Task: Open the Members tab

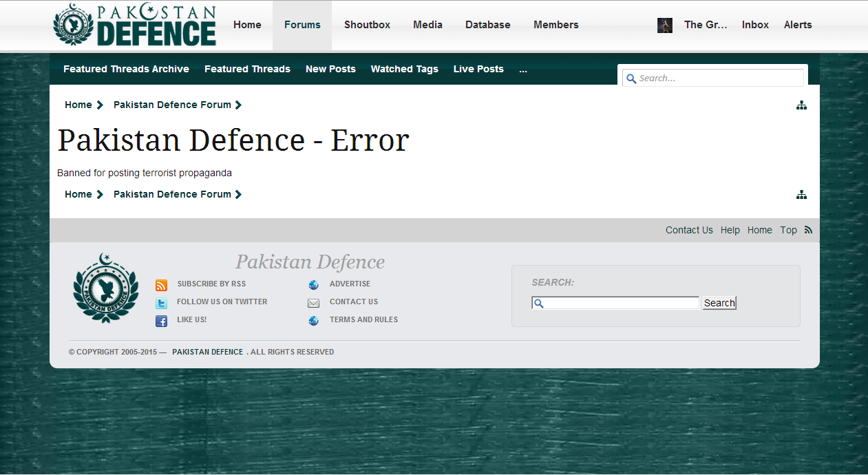Action: point(555,25)
